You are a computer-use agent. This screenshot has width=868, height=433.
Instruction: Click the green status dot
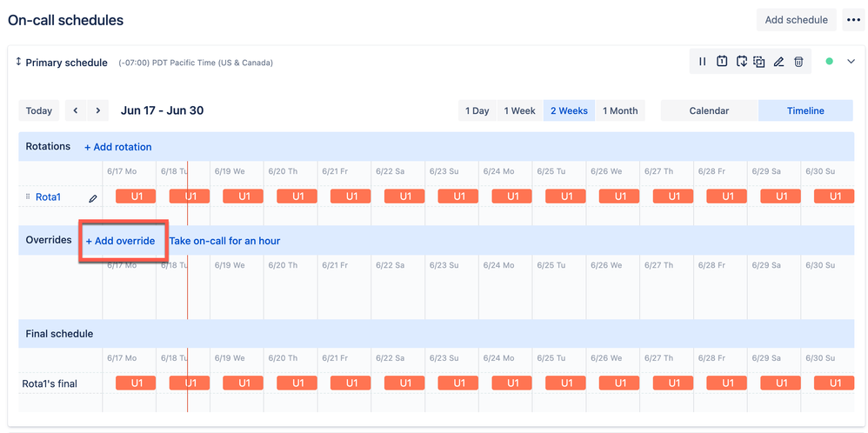(829, 62)
